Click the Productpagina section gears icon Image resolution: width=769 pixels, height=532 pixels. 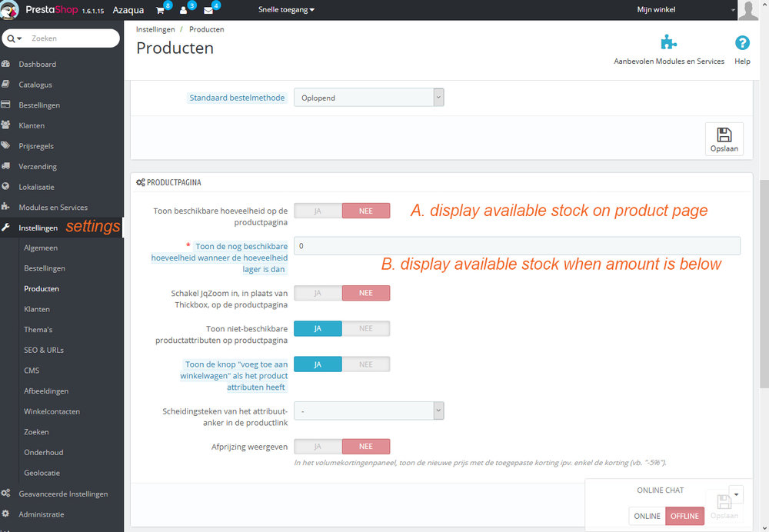point(141,182)
